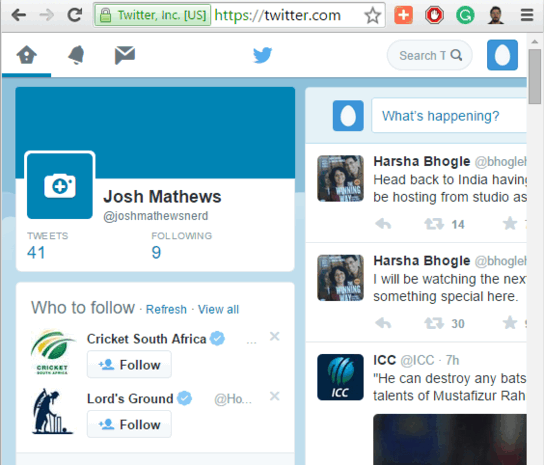View the 9 following count

(x=156, y=252)
